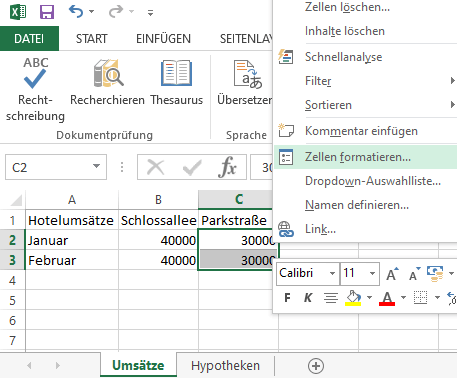457x378 pixels.
Task: Open the Übersetzen translate tool
Action: pos(245,82)
